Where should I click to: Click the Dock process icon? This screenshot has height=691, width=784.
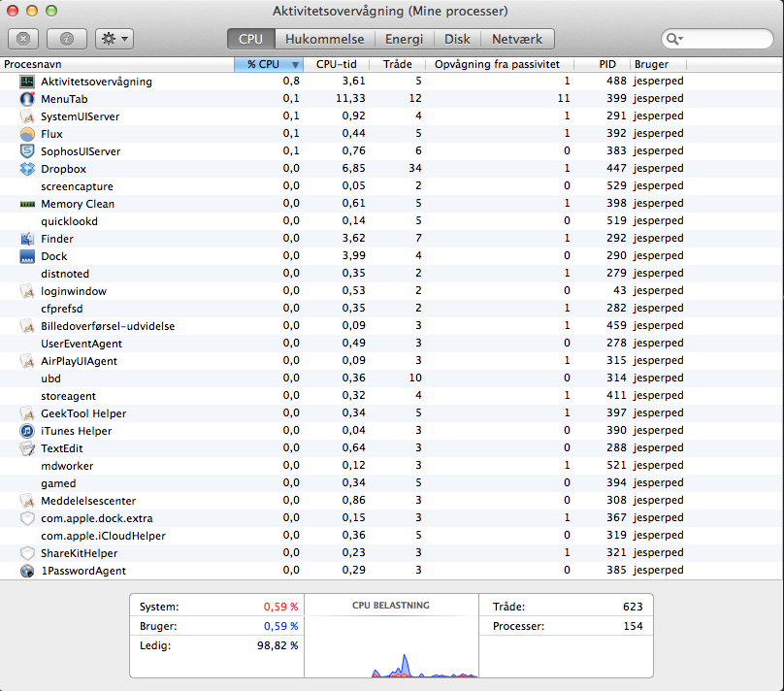click(x=27, y=256)
